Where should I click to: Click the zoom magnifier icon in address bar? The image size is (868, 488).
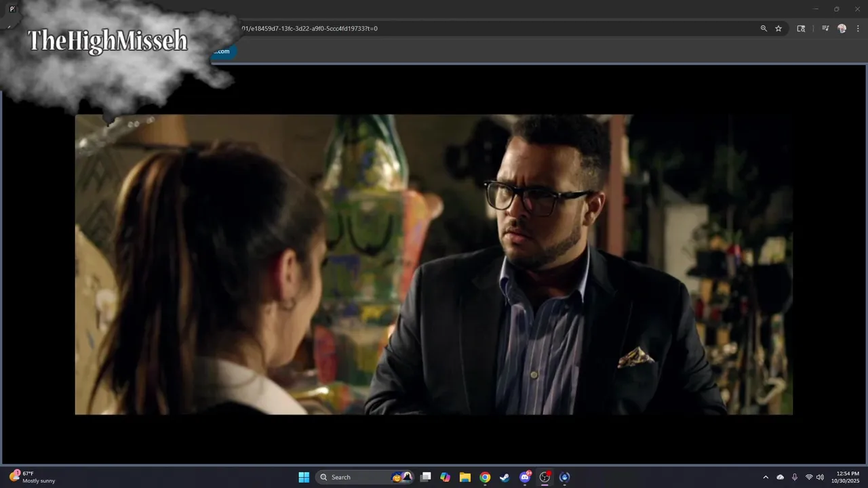tap(764, 28)
